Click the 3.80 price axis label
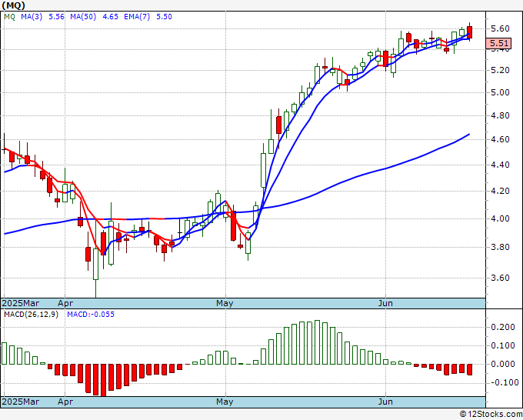 coord(500,247)
